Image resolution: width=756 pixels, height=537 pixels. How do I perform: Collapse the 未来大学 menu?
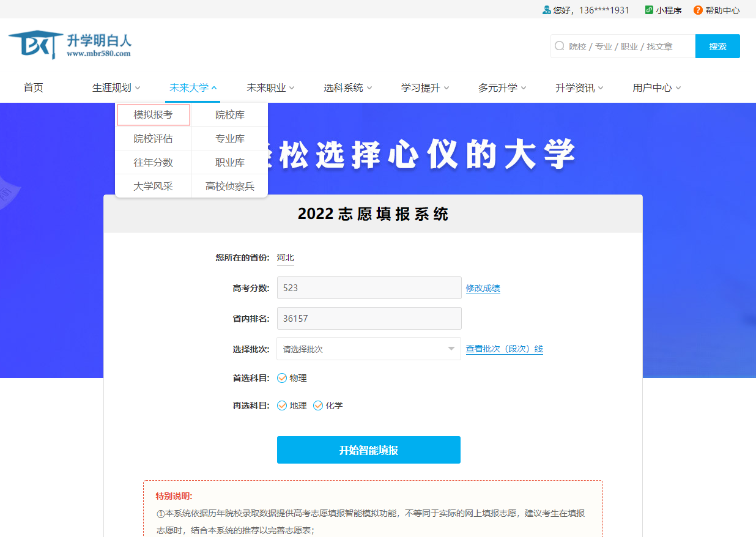[193, 87]
